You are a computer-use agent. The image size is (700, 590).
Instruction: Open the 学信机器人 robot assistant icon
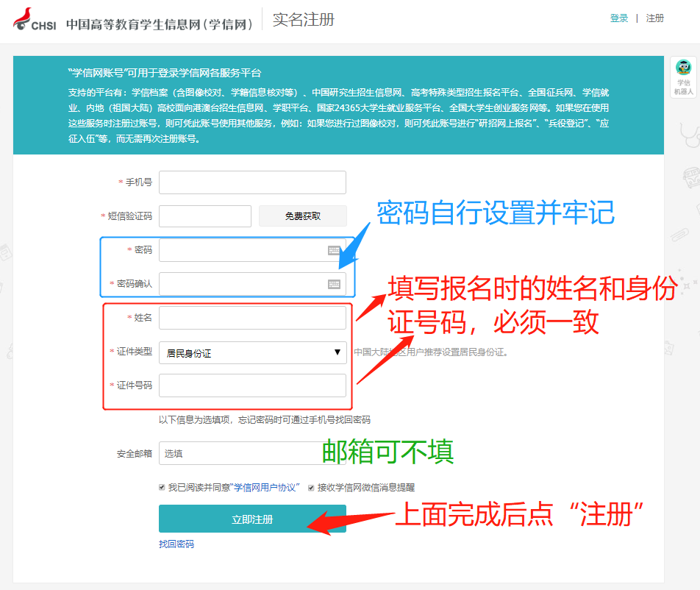pyautogui.click(x=684, y=77)
